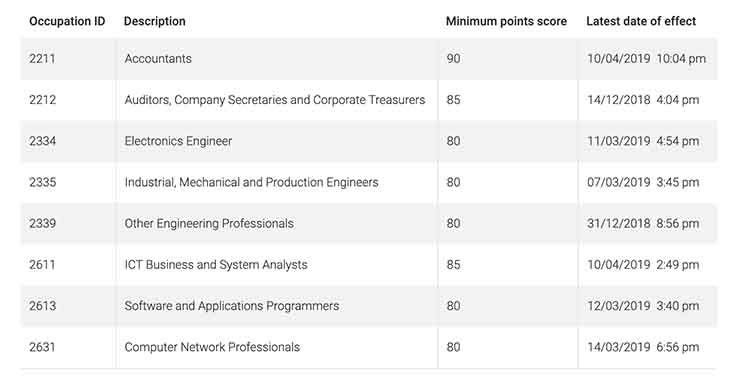This screenshot has height=384, width=750.
Task: Select the date 31/12/2018 8:56 pm
Action: click(x=643, y=223)
